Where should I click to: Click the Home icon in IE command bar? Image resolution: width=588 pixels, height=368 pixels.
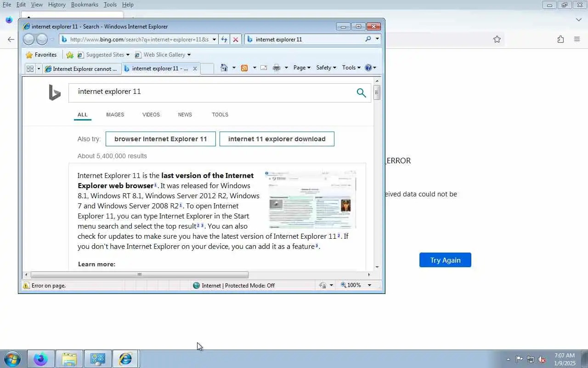tap(224, 68)
